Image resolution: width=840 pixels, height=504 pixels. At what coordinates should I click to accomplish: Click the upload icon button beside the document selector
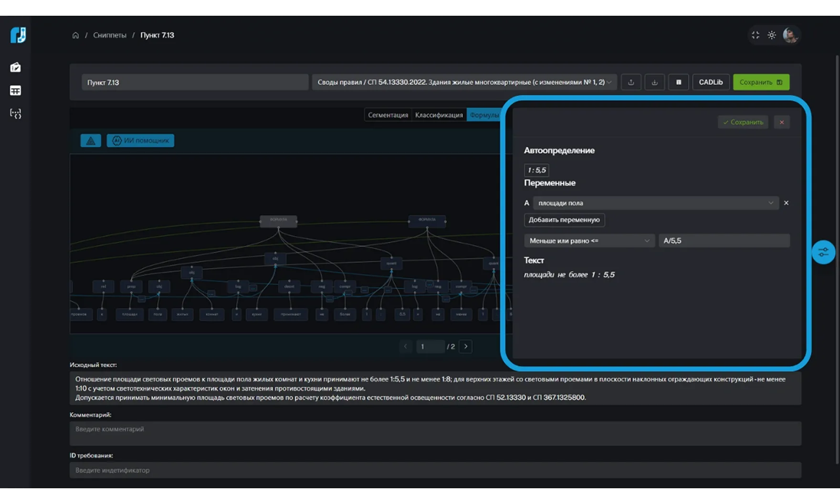point(631,82)
